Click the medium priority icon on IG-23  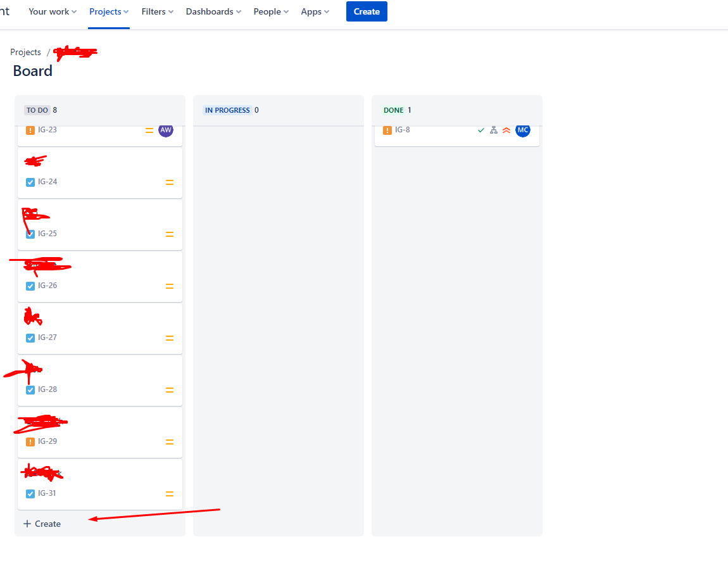pos(149,130)
